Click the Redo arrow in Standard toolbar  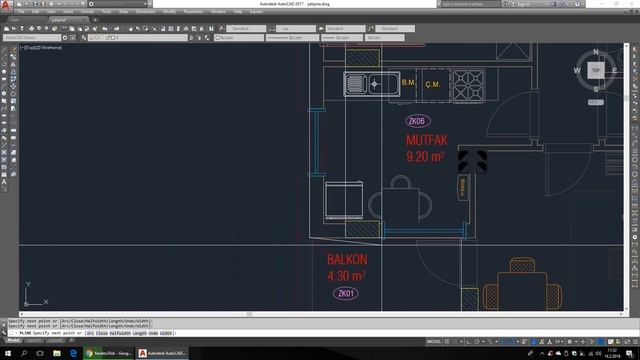(117, 29)
